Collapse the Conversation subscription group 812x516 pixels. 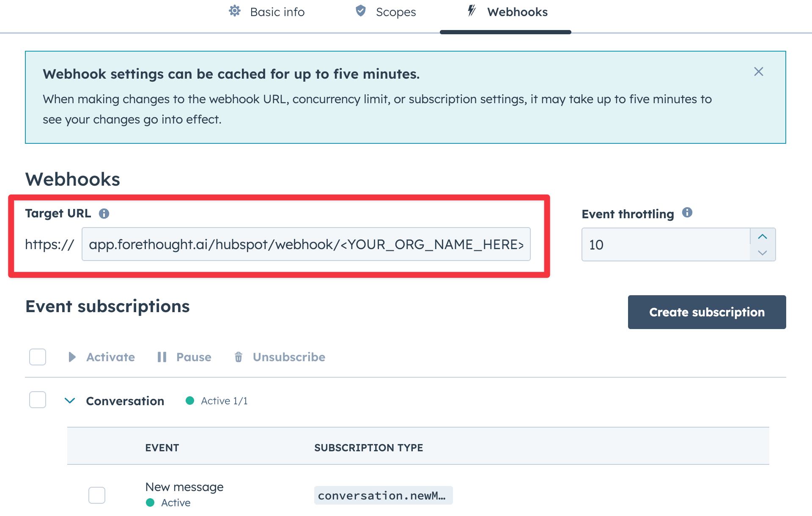pyautogui.click(x=70, y=400)
